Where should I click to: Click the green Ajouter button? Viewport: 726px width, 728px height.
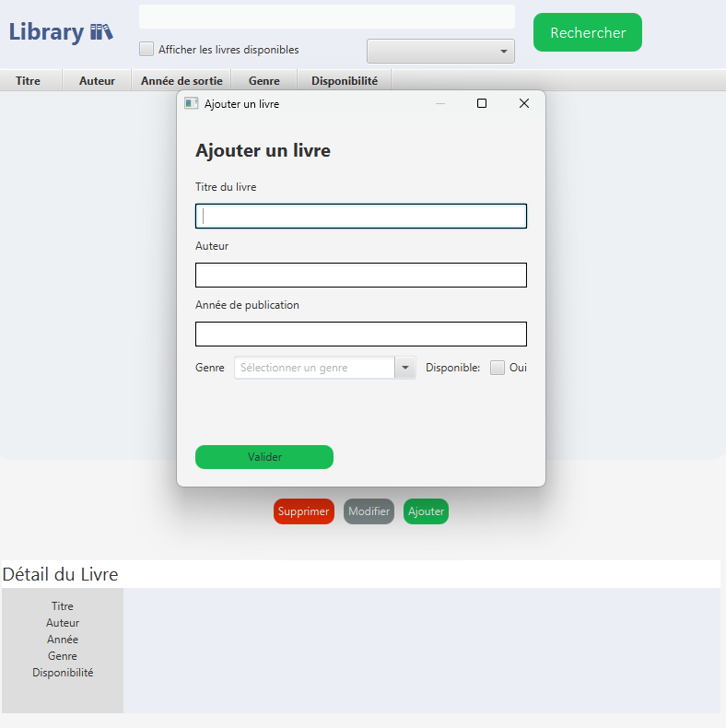[427, 511]
